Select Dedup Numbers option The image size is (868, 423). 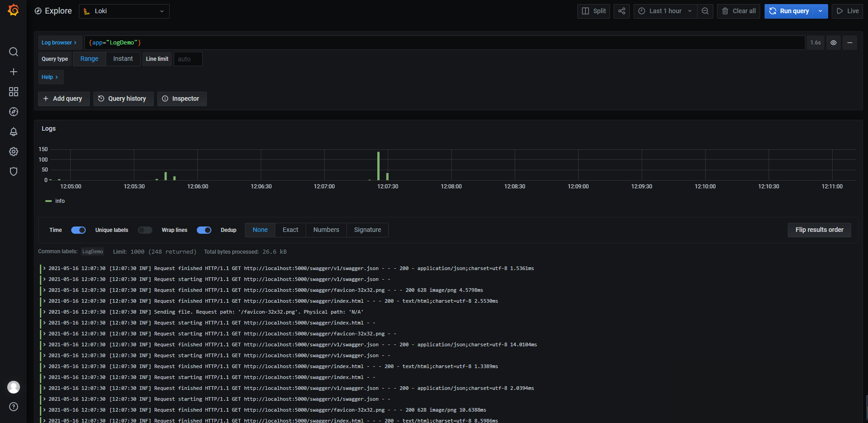pyautogui.click(x=326, y=230)
